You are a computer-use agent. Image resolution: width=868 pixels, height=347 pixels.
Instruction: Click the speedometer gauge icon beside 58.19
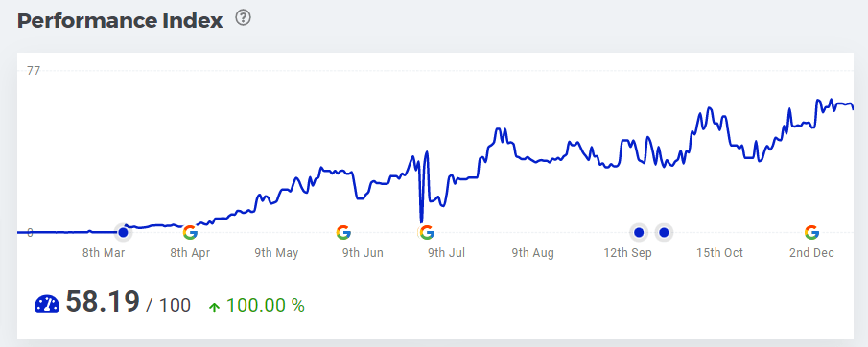click(x=47, y=305)
